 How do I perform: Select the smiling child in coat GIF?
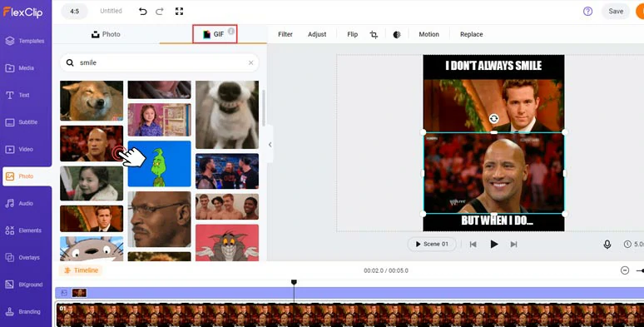92,184
